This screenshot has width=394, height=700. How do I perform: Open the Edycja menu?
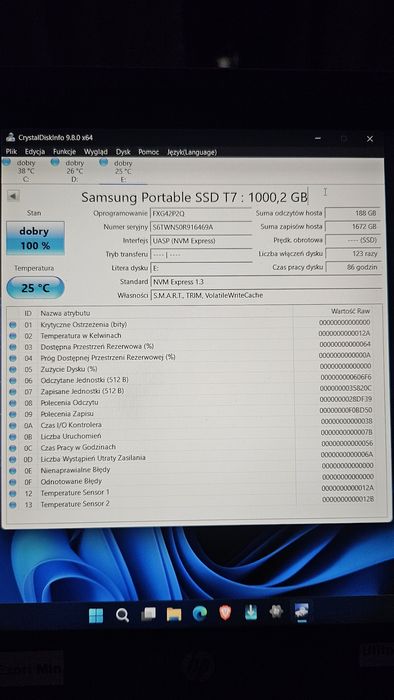34,152
